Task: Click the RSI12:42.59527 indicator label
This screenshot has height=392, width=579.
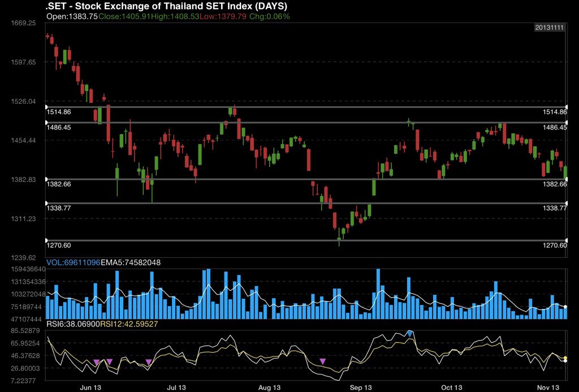Action: (129, 324)
